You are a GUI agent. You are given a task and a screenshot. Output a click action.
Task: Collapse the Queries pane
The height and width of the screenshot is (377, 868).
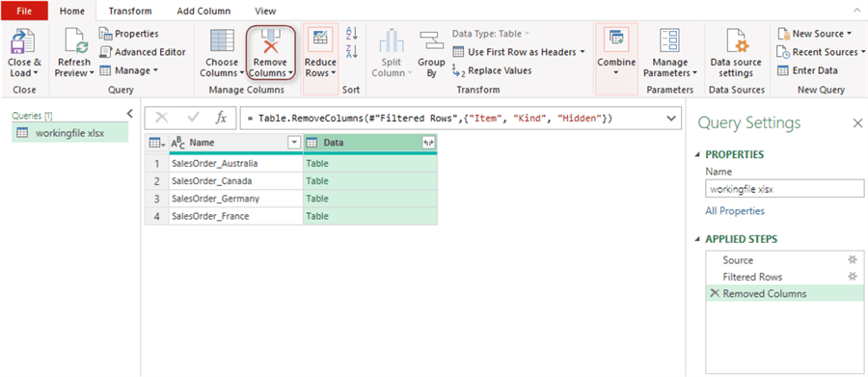tap(130, 114)
